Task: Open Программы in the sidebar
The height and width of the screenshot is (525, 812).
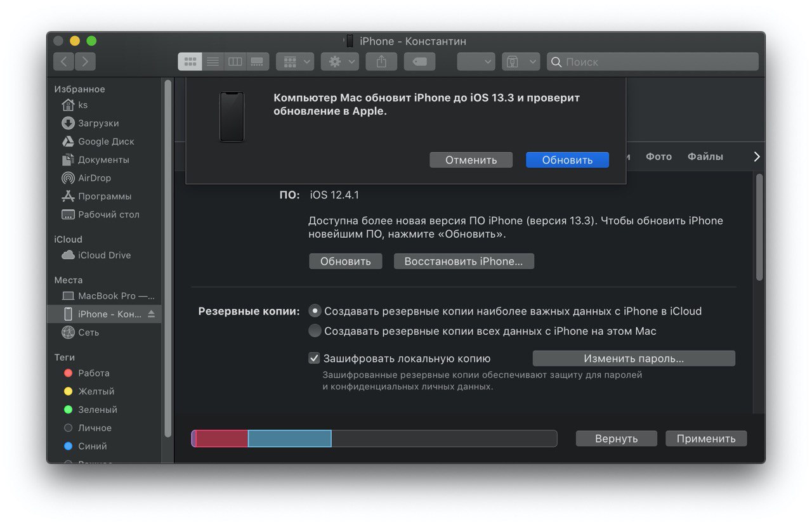Action: tap(105, 197)
